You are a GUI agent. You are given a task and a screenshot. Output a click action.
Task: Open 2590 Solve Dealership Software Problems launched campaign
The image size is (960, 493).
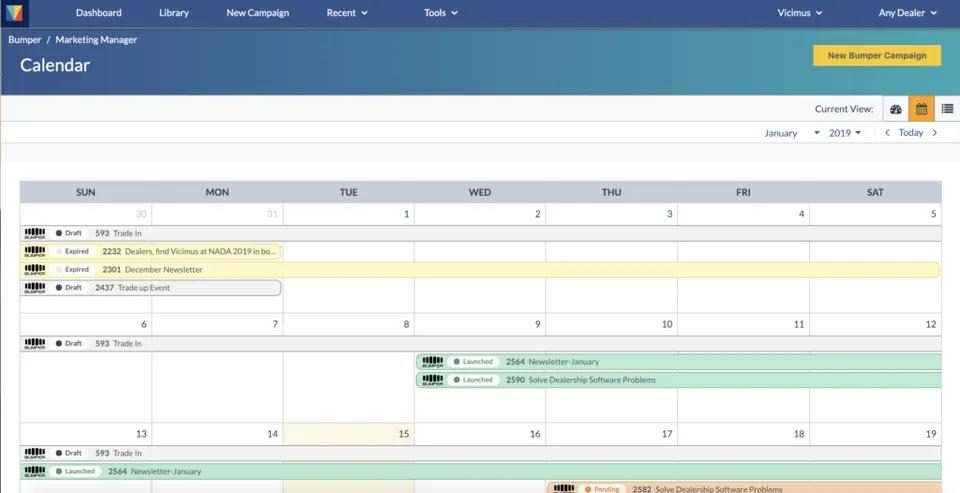[x=679, y=380]
